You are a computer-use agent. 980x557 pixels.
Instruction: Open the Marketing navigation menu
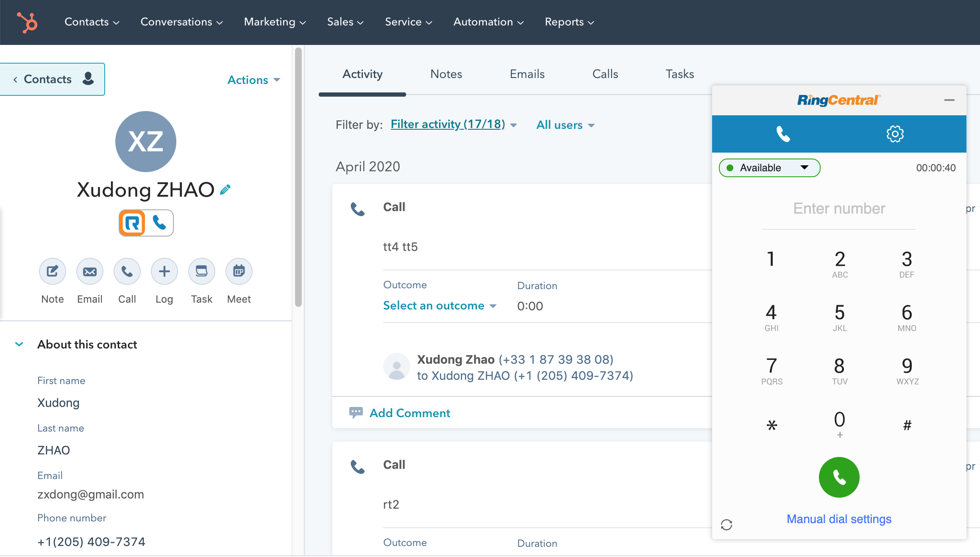click(x=275, y=22)
